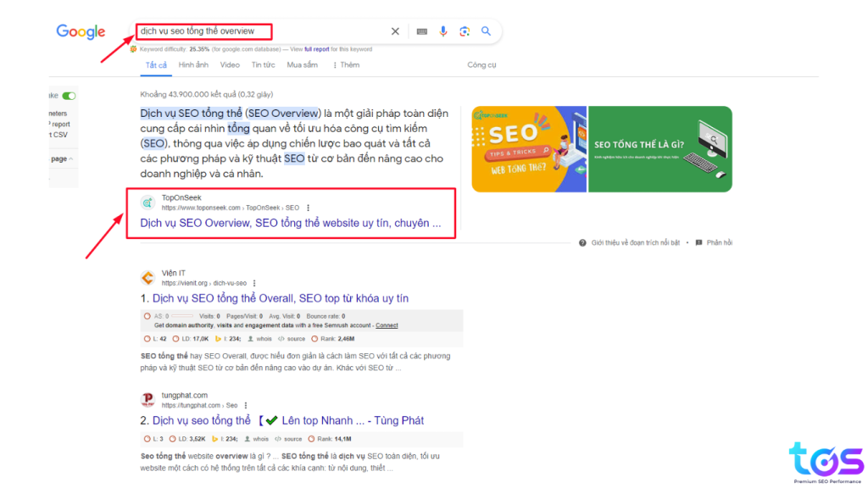Click the on-screen keyboard icon in search bar
Screen dimensions: 868x488
pos(421,30)
